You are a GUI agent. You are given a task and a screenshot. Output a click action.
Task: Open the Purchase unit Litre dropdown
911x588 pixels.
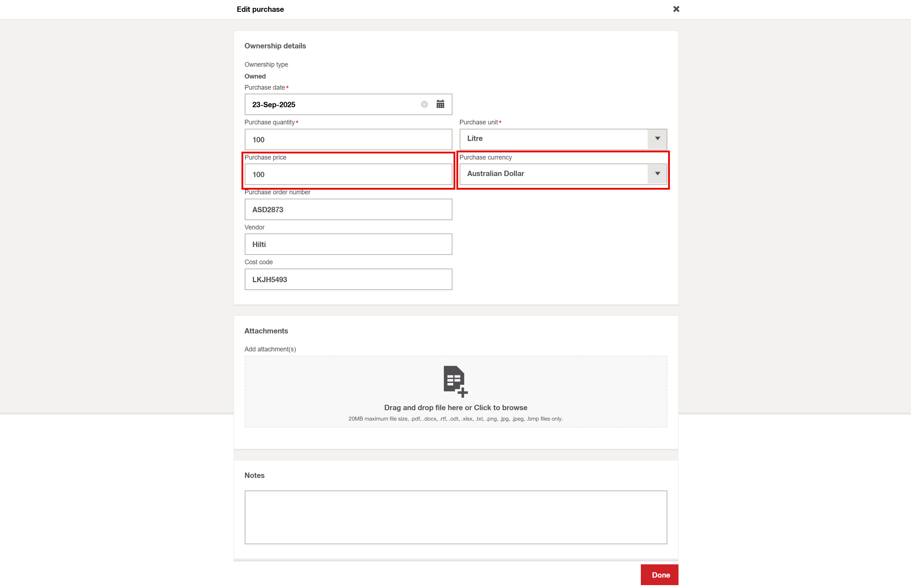[553, 139]
